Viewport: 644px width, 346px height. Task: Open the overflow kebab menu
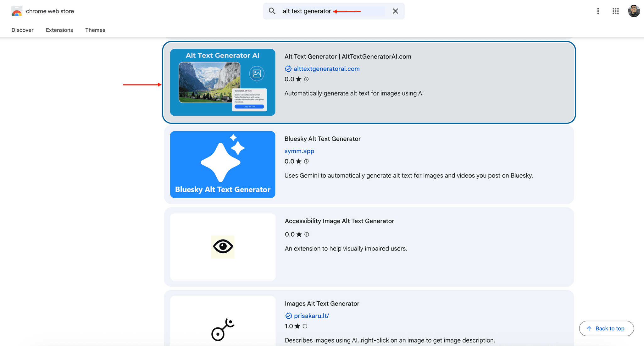coord(598,11)
